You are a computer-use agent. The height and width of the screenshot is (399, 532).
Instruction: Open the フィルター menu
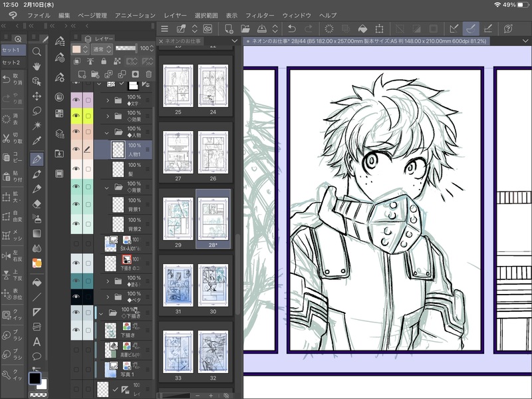[x=259, y=15]
